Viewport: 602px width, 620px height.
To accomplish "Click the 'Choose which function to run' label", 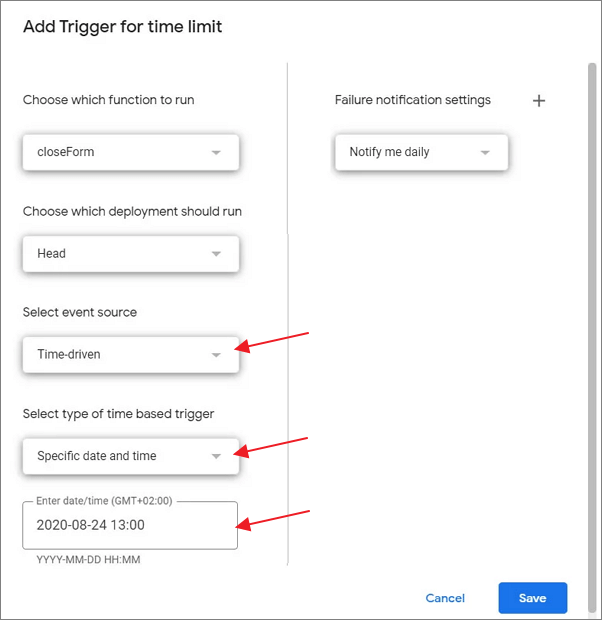I will point(108,100).
